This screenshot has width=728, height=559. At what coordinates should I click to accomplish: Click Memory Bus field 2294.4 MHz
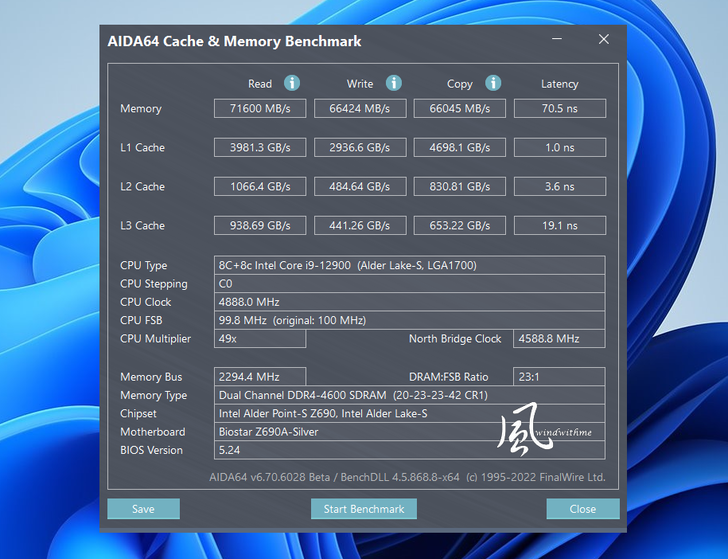(x=260, y=377)
